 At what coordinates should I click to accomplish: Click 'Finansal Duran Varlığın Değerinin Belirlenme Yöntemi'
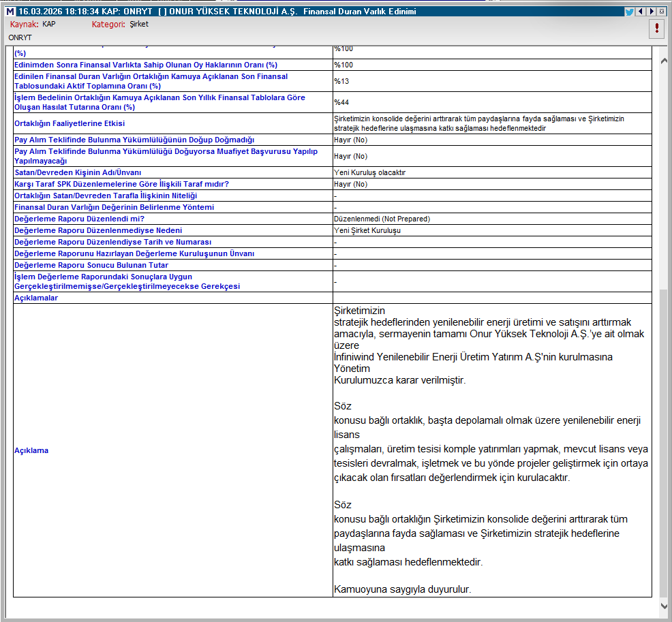[114, 207]
